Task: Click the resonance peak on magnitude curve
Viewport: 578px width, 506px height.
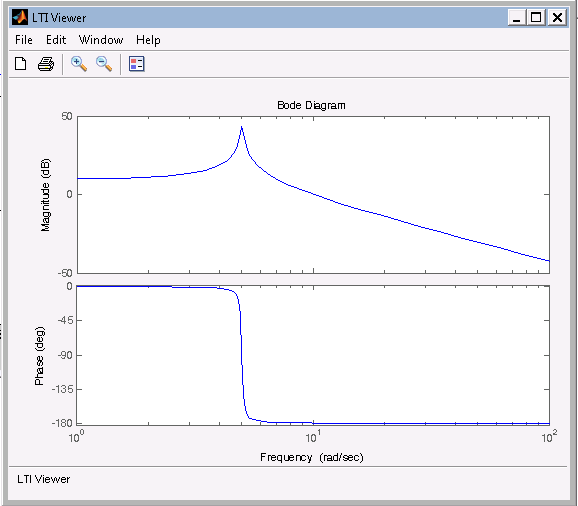Action: coord(241,128)
